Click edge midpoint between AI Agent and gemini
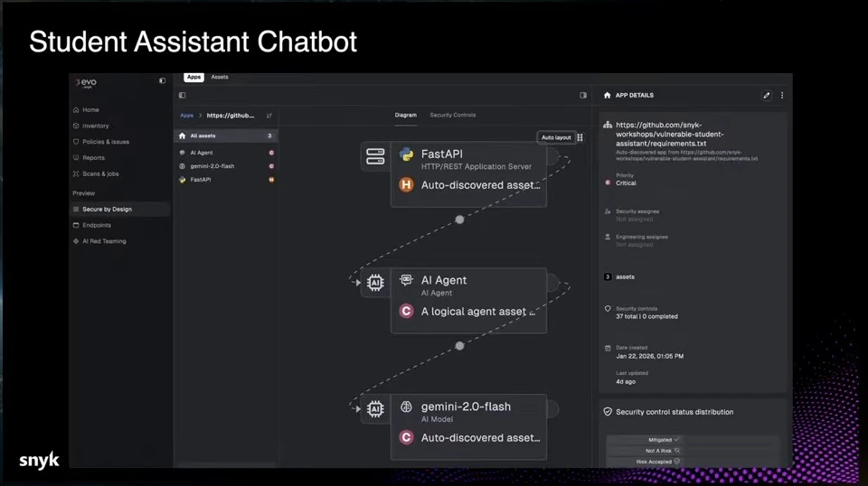Image resolution: width=868 pixels, height=486 pixels. (459, 346)
